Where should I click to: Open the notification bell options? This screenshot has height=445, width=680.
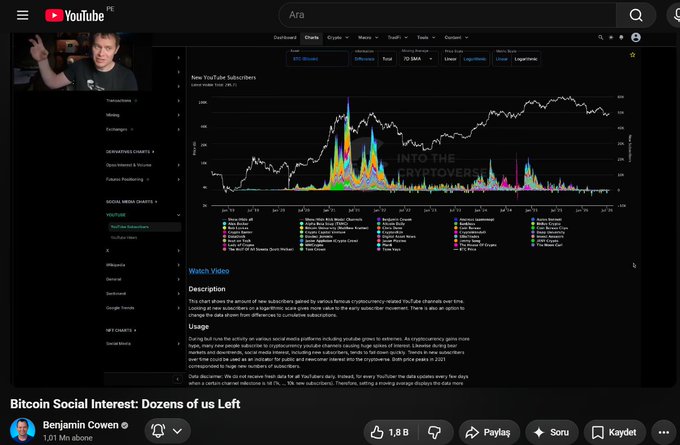click(x=167, y=431)
